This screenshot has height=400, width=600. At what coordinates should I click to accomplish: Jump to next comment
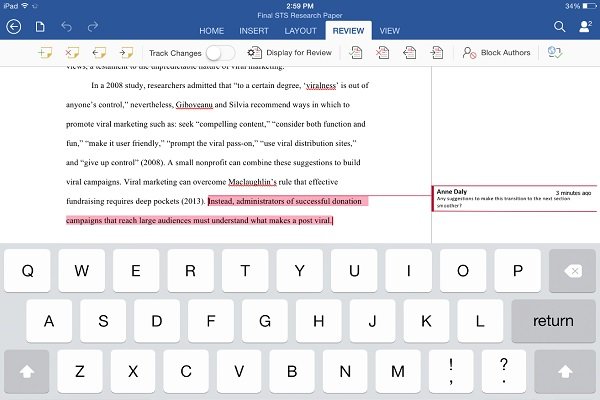click(126, 52)
